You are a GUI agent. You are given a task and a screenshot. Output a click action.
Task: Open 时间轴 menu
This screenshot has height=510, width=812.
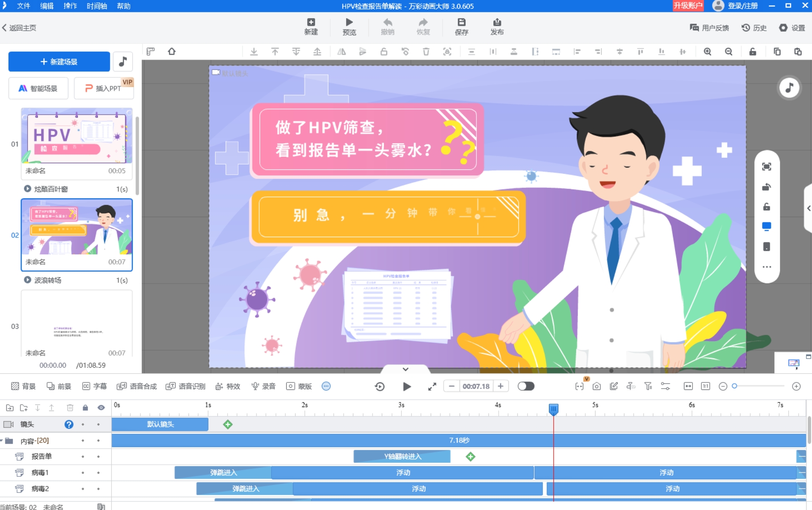point(96,6)
